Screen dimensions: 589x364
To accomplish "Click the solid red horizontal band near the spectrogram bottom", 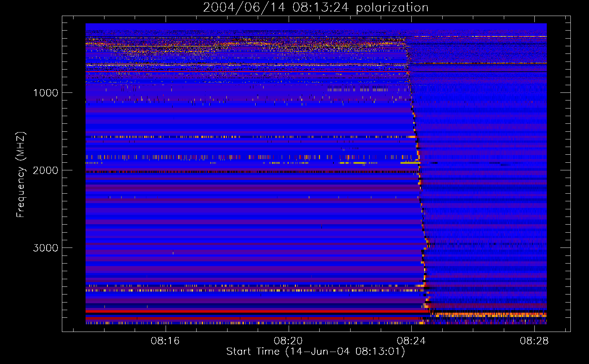I will pos(257,311).
